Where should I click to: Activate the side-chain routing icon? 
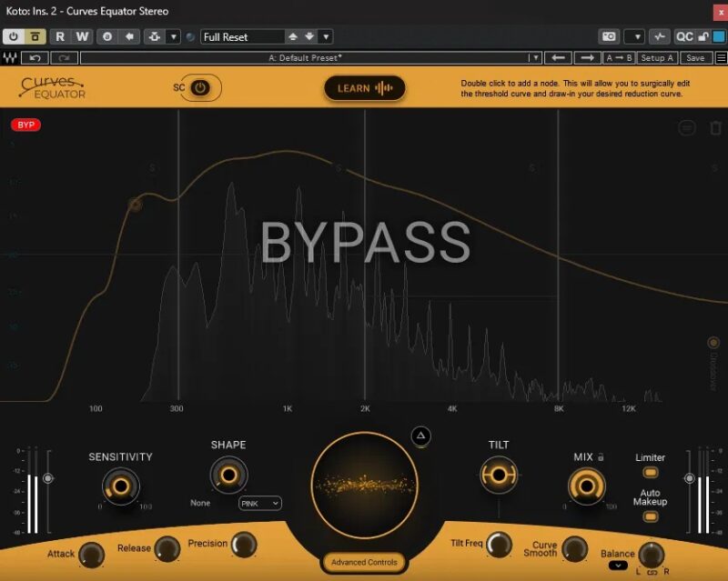(155, 36)
